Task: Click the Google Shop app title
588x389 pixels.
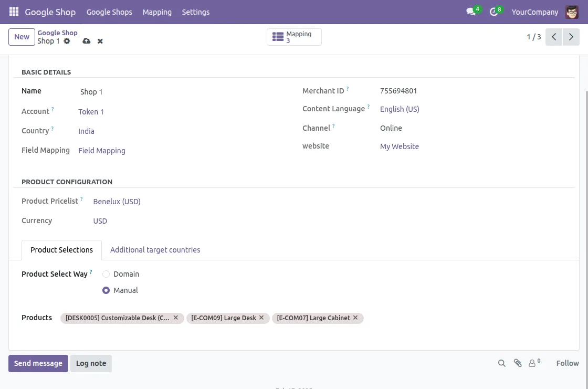Action: point(50,12)
